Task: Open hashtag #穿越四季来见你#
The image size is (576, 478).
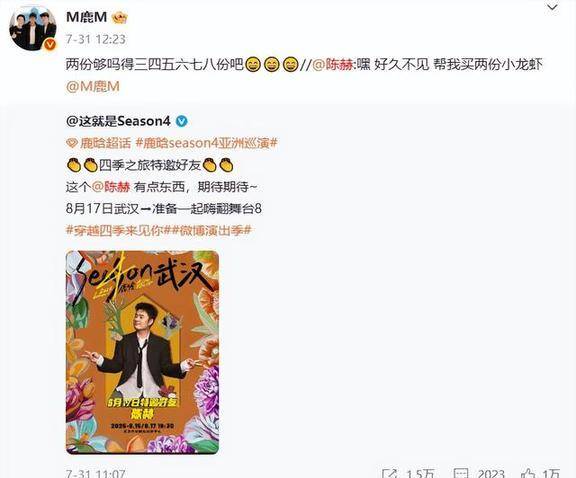Action: point(115,231)
